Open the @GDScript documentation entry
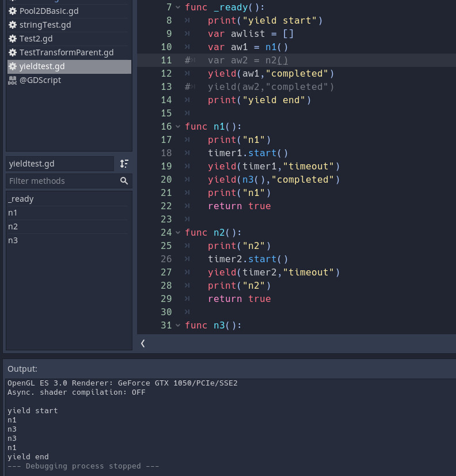 click(69, 80)
